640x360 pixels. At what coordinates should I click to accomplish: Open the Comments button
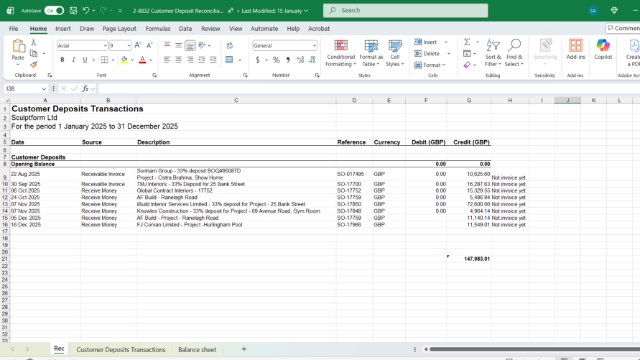click(623, 28)
